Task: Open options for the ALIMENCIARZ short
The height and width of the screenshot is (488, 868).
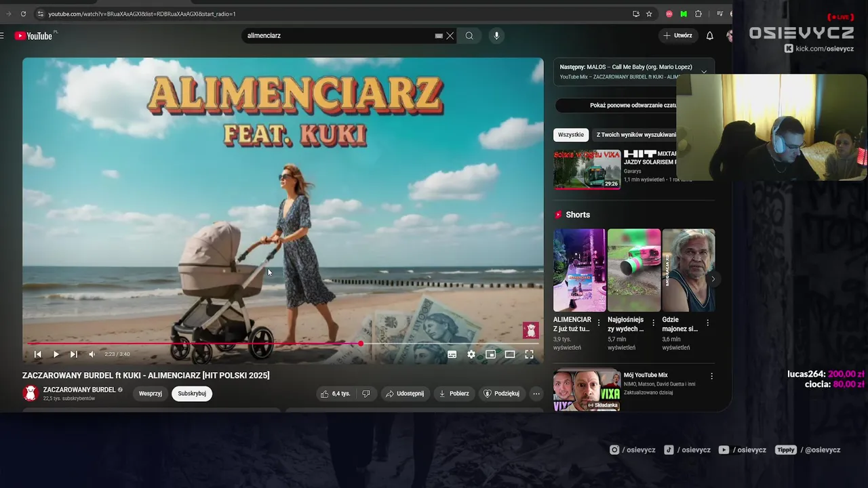Action: [599, 323]
